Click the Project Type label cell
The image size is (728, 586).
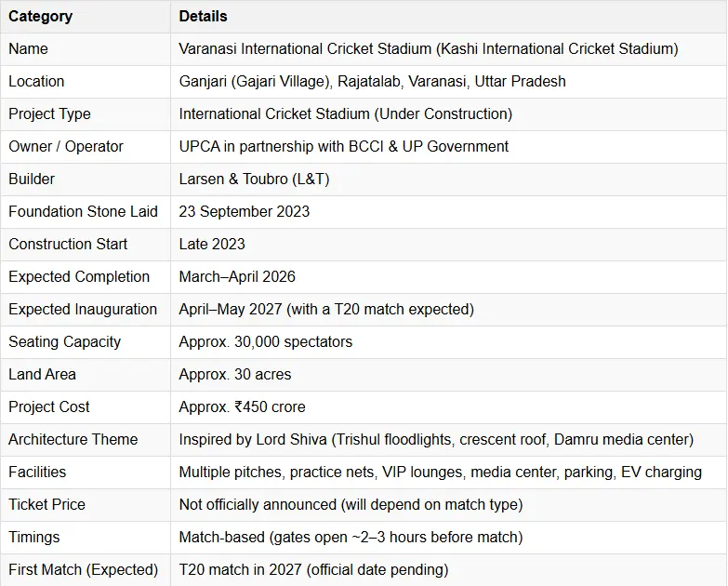(x=49, y=113)
